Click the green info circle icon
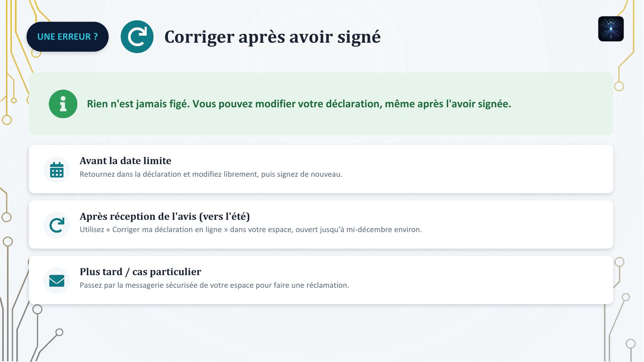This screenshot has height=362, width=644. [63, 104]
